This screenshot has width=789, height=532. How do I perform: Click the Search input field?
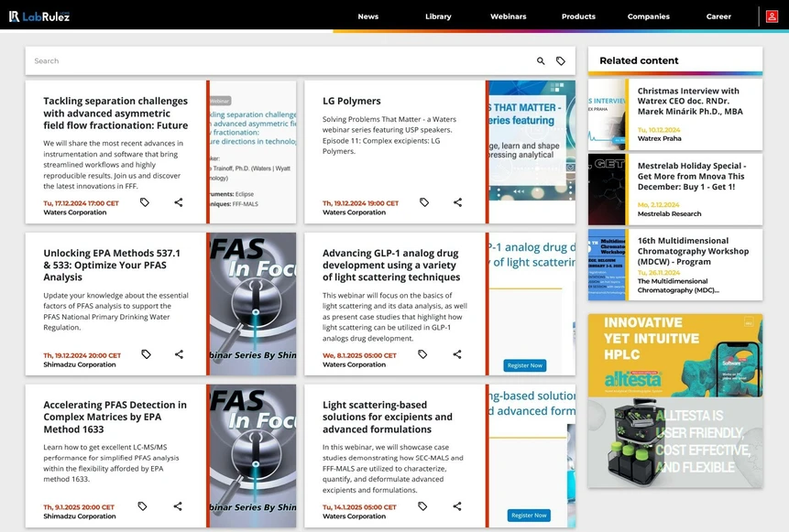pyautogui.click(x=279, y=60)
